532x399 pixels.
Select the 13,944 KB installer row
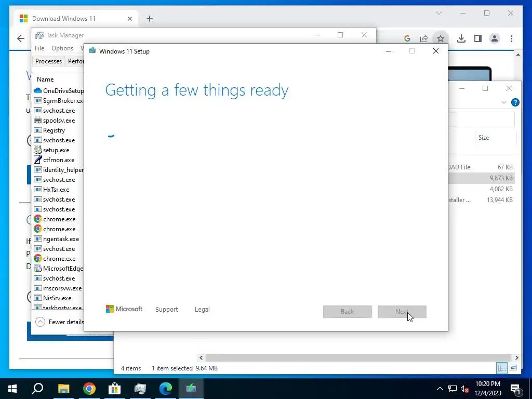482,200
